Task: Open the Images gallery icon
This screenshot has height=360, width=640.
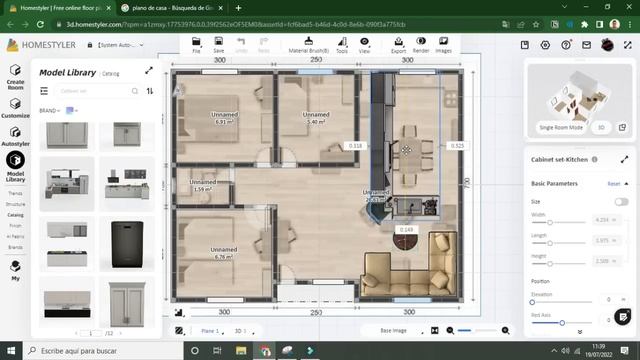Action: (x=443, y=45)
